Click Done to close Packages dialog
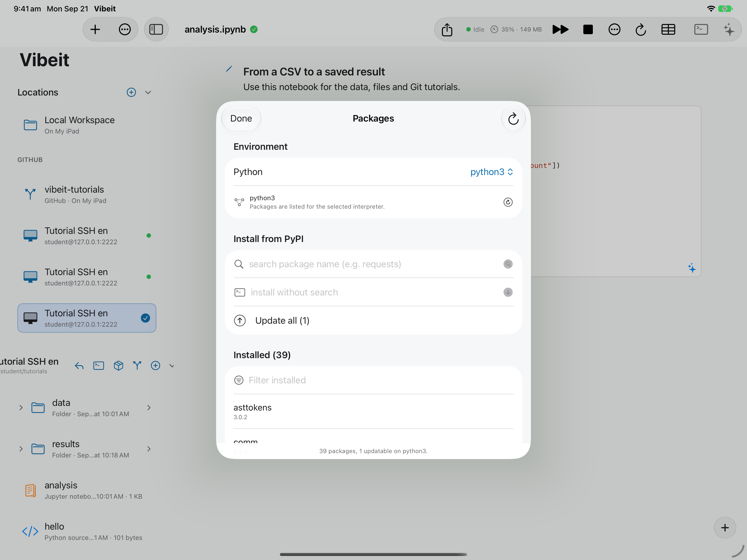Viewport: 747px width, 560px height. click(241, 119)
